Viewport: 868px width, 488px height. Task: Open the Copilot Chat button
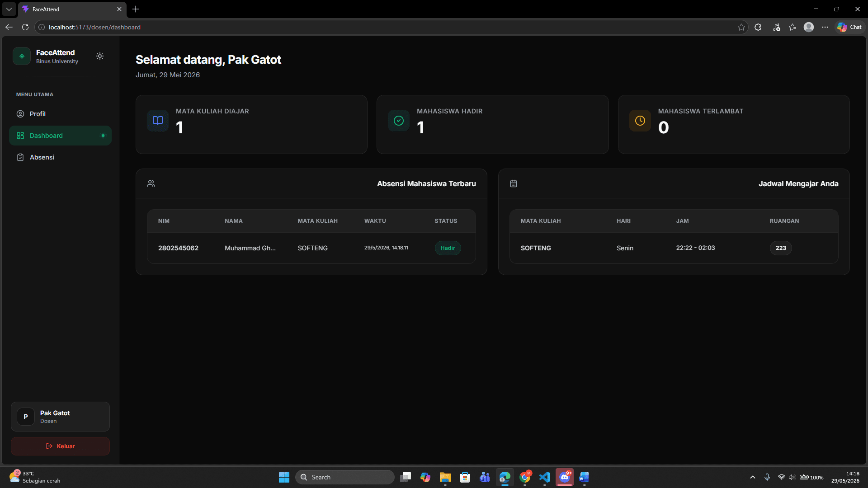[849, 27]
